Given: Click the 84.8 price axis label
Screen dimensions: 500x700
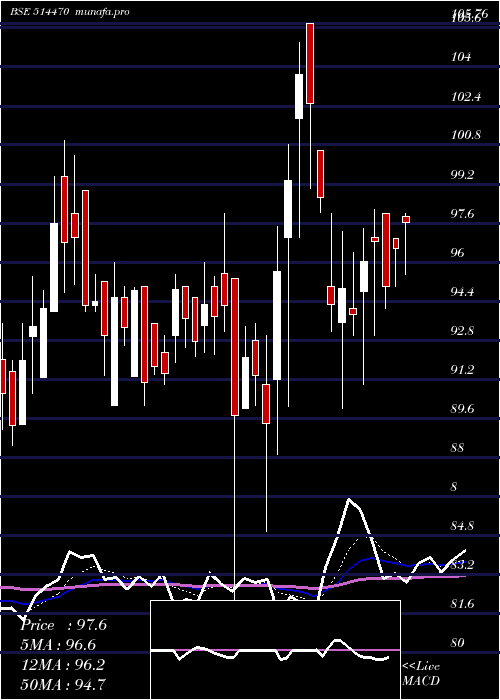Looking at the screenshot, I should [x=464, y=525].
